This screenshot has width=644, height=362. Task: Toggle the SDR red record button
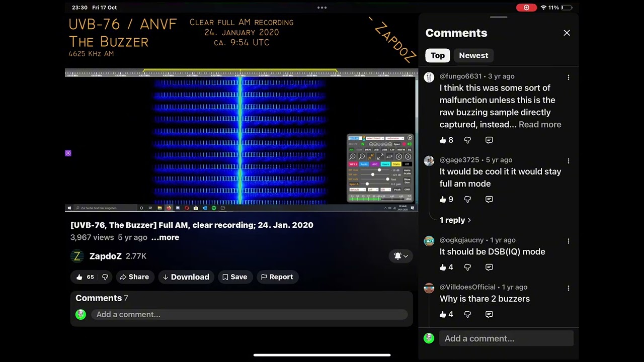click(404, 144)
